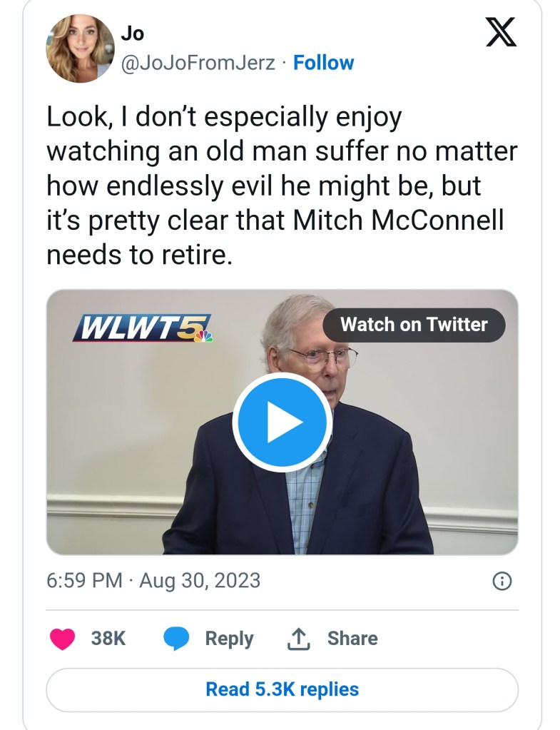Screen dimensions: 560x730
Task: Click the X logo icon
Action: 501,33
